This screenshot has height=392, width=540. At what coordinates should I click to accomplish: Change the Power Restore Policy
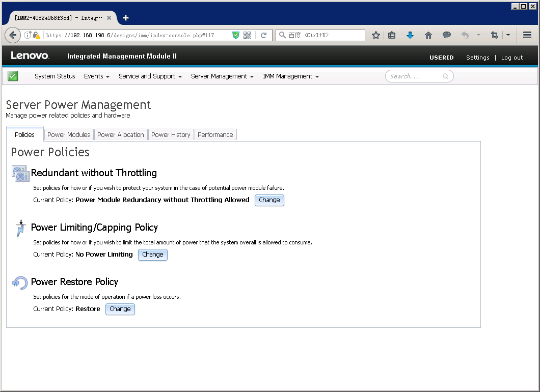click(x=120, y=309)
